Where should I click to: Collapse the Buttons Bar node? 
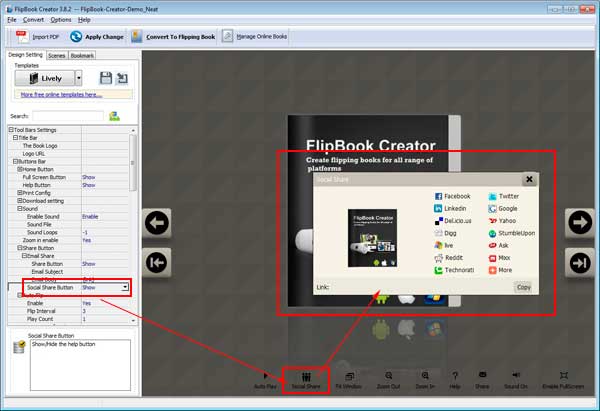(x=15, y=161)
